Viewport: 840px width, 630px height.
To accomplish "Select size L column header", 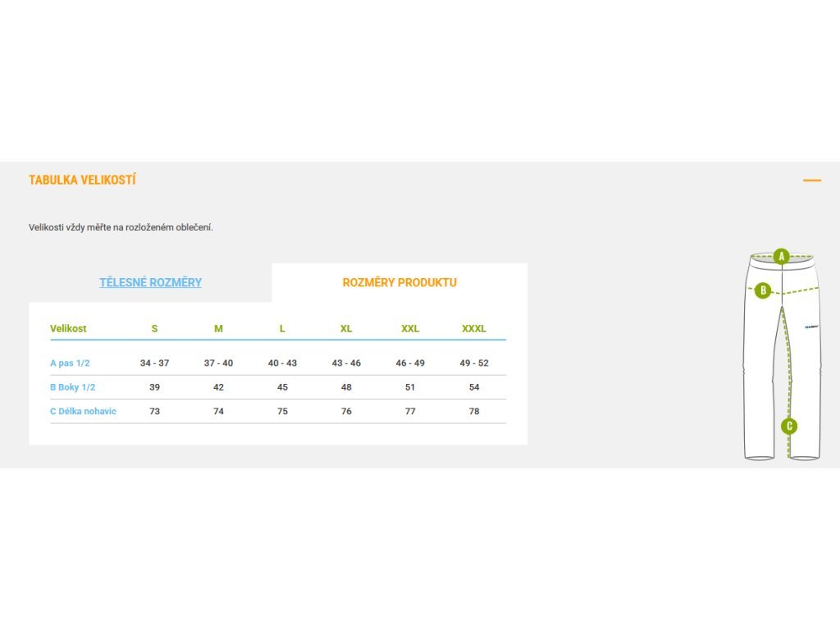I will click(x=282, y=328).
